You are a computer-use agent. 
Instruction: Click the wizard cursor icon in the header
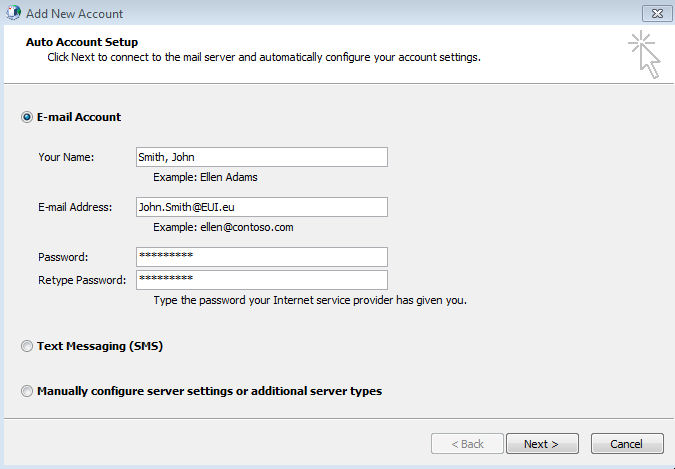point(645,54)
